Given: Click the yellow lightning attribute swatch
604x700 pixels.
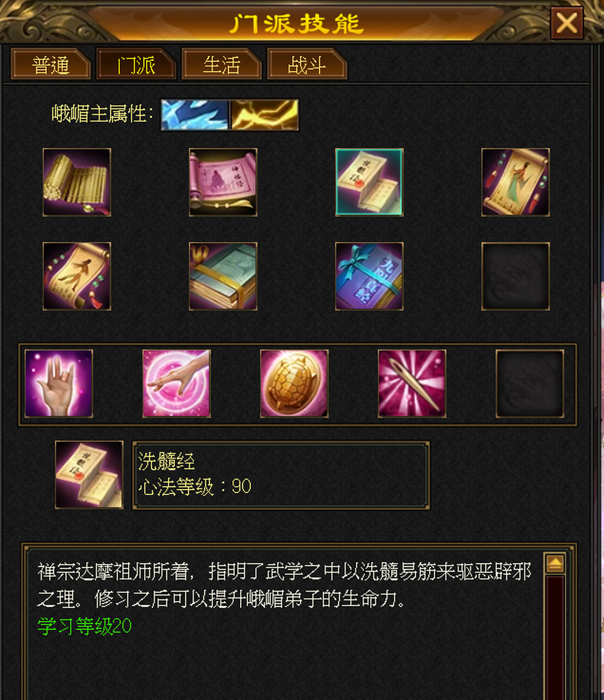Looking at the screenshot, I should point(264,115).
